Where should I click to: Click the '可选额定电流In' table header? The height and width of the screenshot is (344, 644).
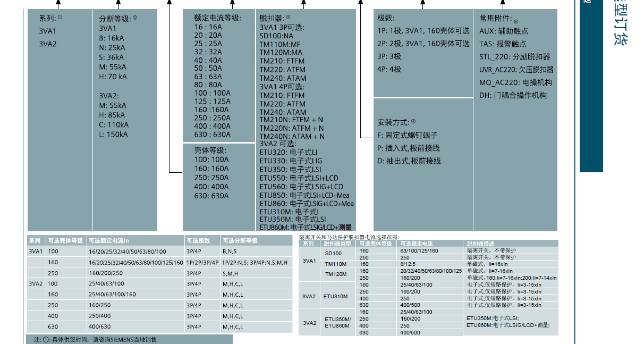109,240
